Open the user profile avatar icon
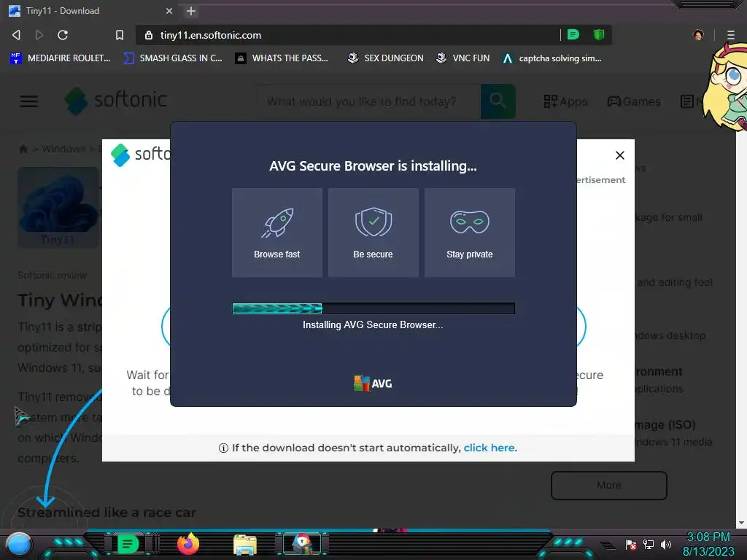Image resolution: width=747 pixels, height=560 pixels. pyautogui.click(x=698, y=35)
